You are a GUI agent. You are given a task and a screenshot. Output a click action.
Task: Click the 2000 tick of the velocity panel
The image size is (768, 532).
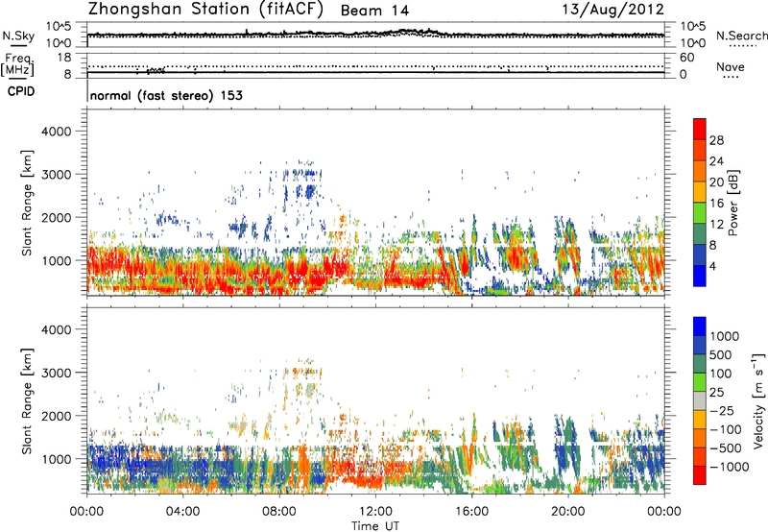[56, 416]
